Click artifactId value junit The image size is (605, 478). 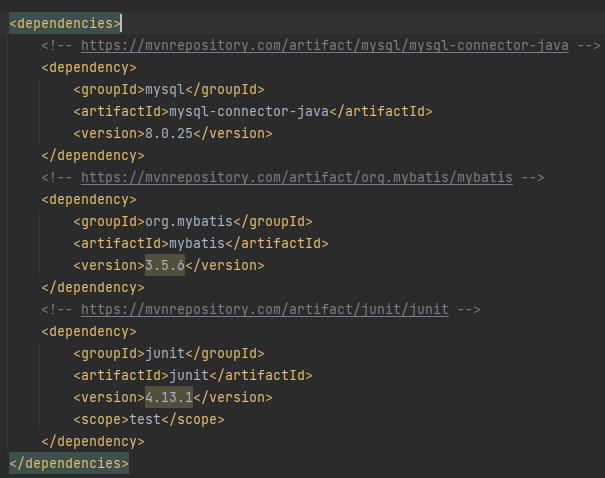point(189,375)
